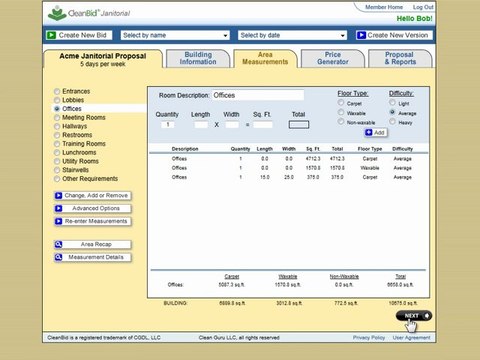This screenshot has height=360, width=480.
Task: Click the Acme Janitorial Proposal tab
Action: pyautogui.click(x=103, y=59)
